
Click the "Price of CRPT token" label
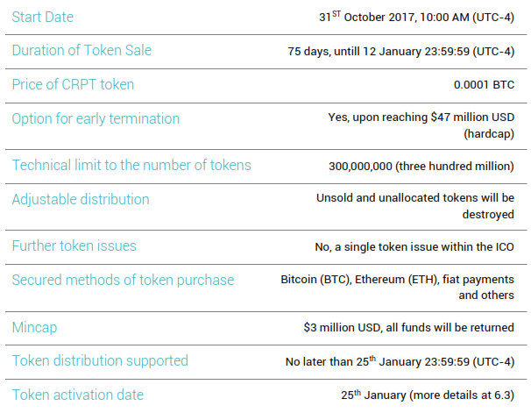pos(73,85)
